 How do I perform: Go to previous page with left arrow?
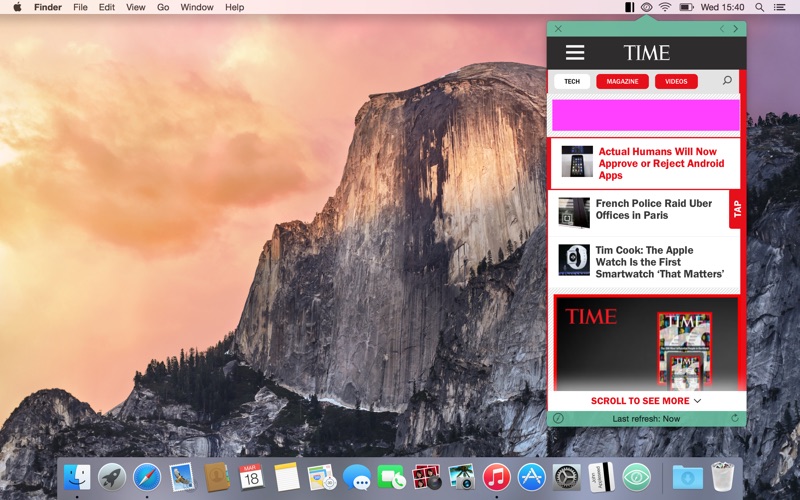[x=721, y=29]
